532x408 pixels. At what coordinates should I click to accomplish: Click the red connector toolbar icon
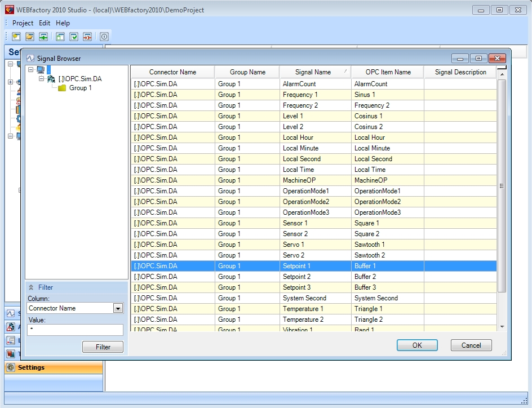[87, 37]
